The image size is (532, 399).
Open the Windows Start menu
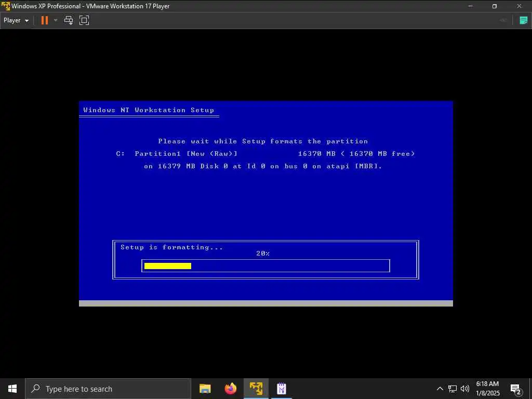pos(12,389)
